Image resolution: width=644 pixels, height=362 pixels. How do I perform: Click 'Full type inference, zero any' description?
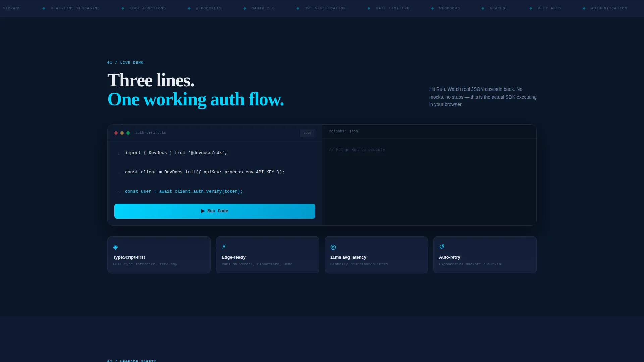coord(145,264)
